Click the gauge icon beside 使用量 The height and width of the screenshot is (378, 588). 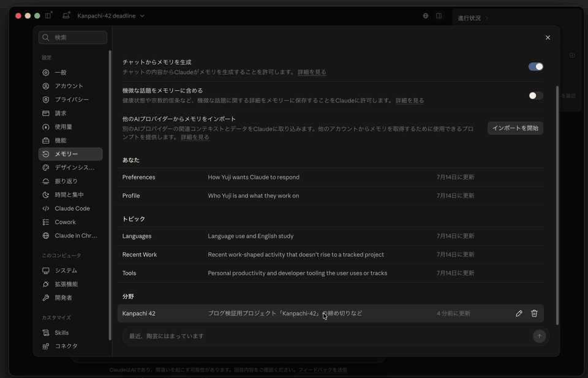46,127
